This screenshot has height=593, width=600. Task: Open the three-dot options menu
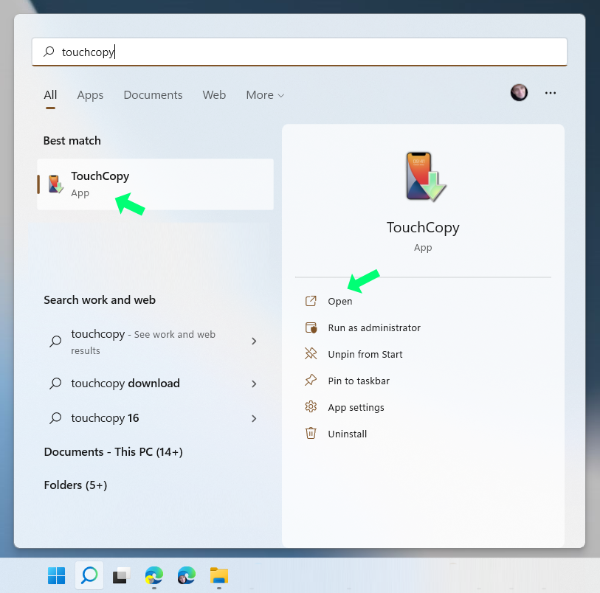click(551, 93)
